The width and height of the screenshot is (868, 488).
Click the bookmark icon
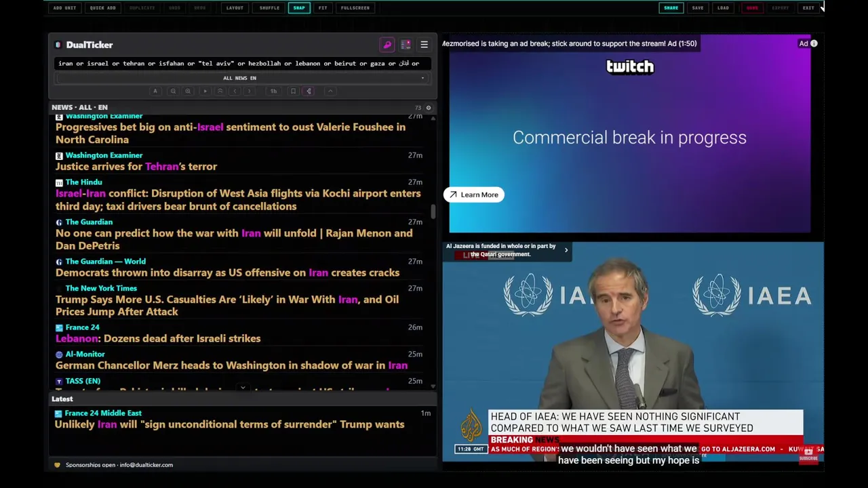coord(293,91)
